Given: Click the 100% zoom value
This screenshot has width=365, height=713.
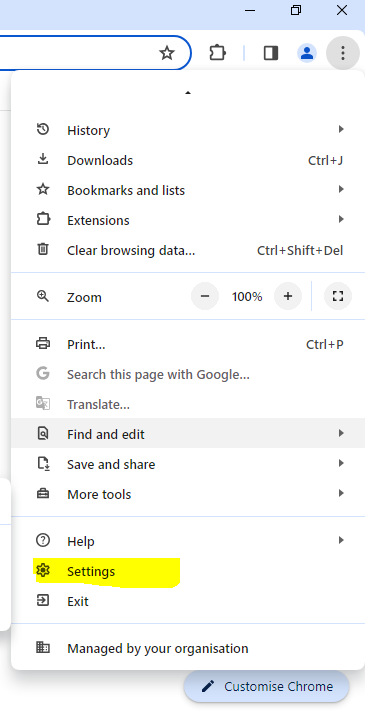Looking at the screenshot, I should coord(247,297).
